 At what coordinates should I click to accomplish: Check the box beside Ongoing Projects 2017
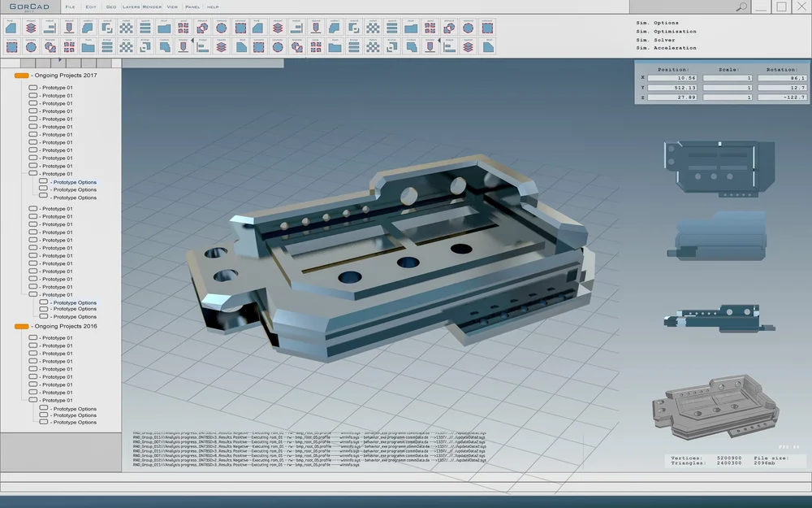[x=20, y=74]
